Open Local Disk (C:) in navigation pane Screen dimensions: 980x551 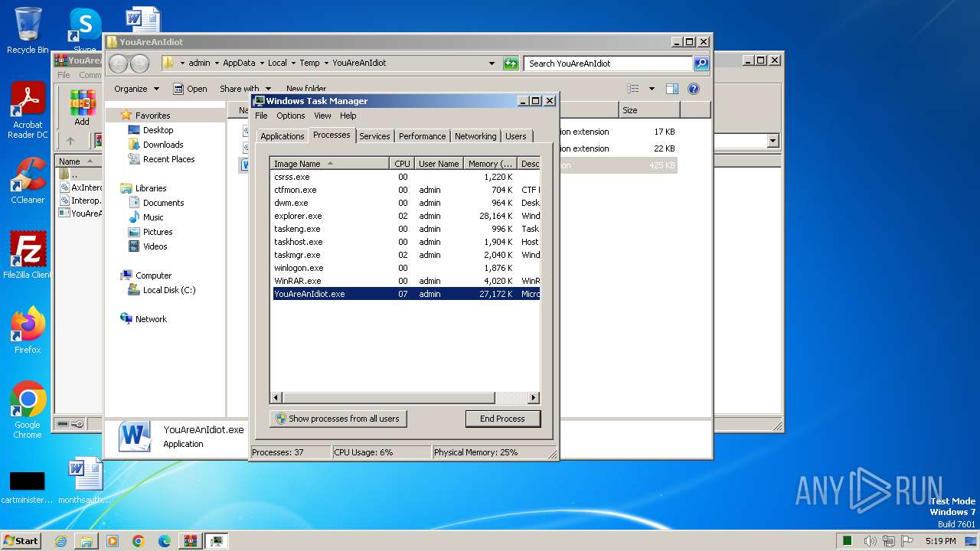(x=168, y=290)
